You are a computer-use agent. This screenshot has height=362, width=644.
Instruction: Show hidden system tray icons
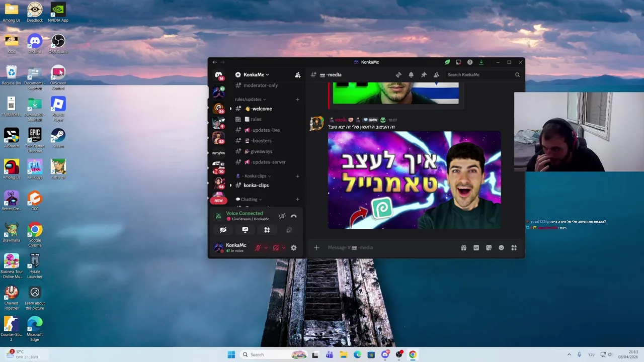[569, 354]
